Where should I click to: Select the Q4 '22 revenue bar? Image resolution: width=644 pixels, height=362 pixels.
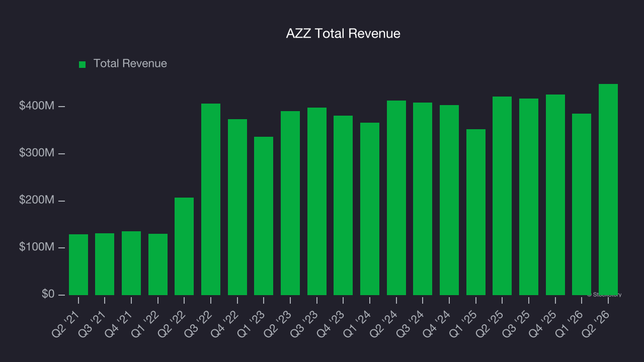pos(237,207)
